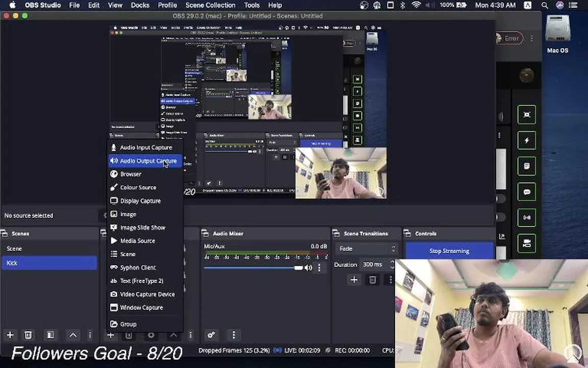Open the Mac OS drive on the desktop
Viewport: 588px width, 368px height.
pos(557,34)
